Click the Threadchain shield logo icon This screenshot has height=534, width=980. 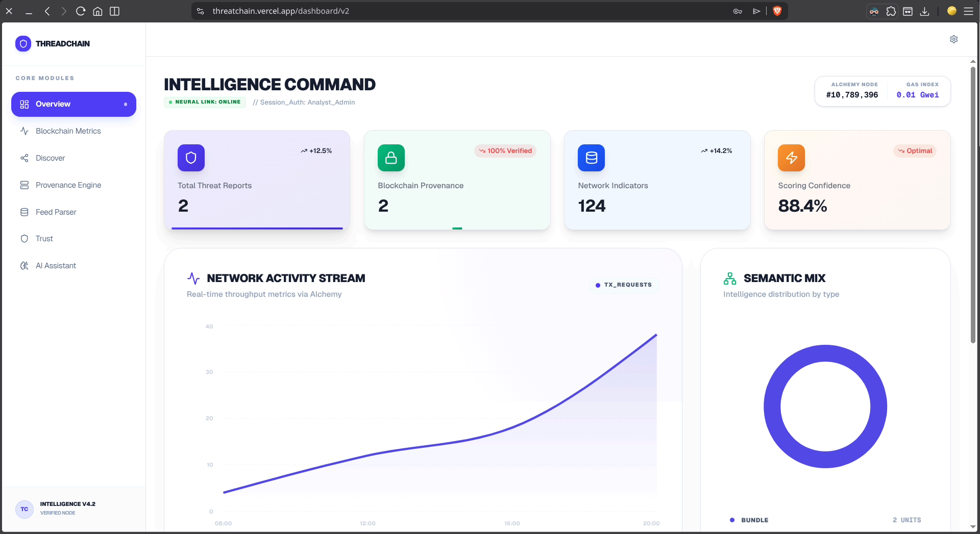23,44
